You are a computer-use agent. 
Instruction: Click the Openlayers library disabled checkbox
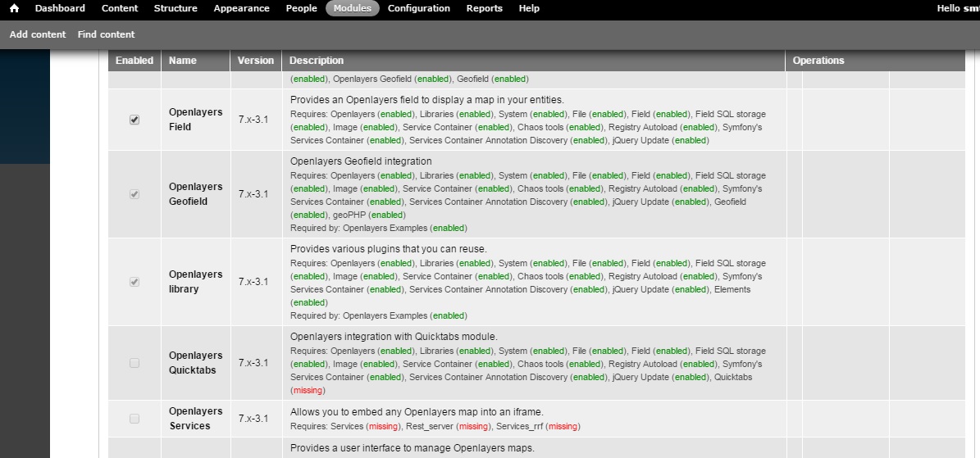[x=134, y=282]
